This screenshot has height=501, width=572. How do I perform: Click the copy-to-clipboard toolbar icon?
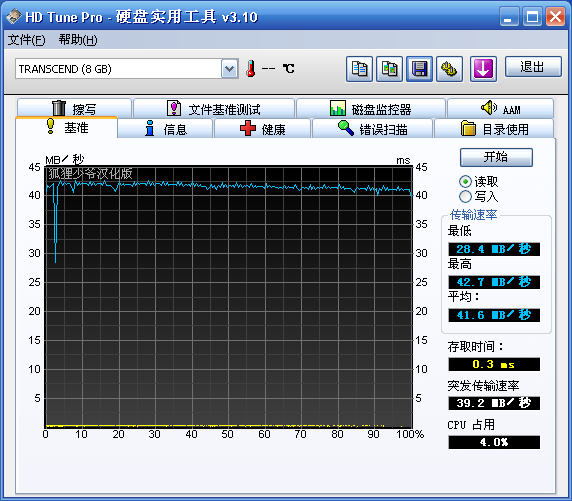tap(359, 69)
